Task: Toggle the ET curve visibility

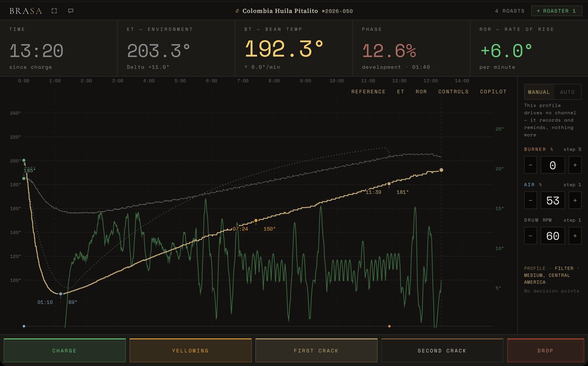Action: tap(401, 91)
